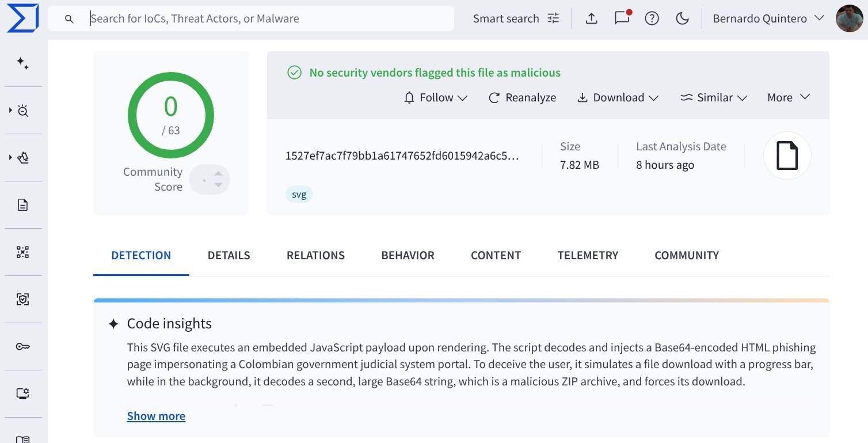Open the key icon in sidebar
The image size is (868, 443).
click(x=23, y=347)
